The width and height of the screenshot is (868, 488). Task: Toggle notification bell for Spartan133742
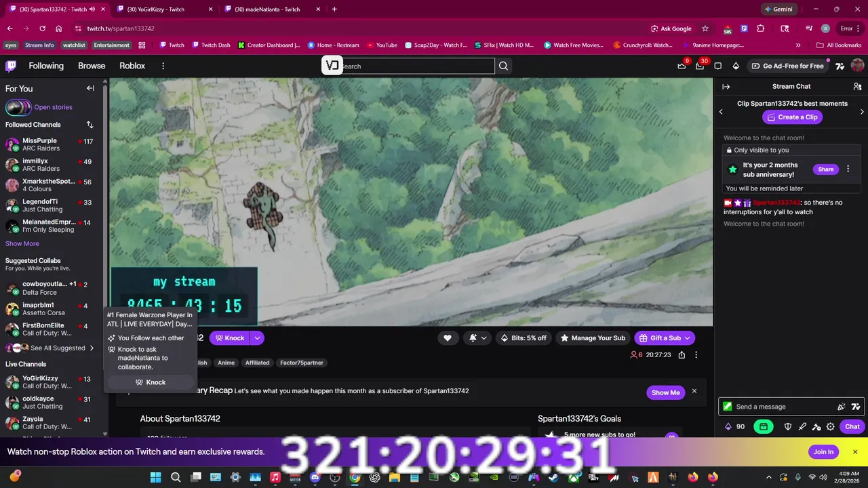(477, 338)
